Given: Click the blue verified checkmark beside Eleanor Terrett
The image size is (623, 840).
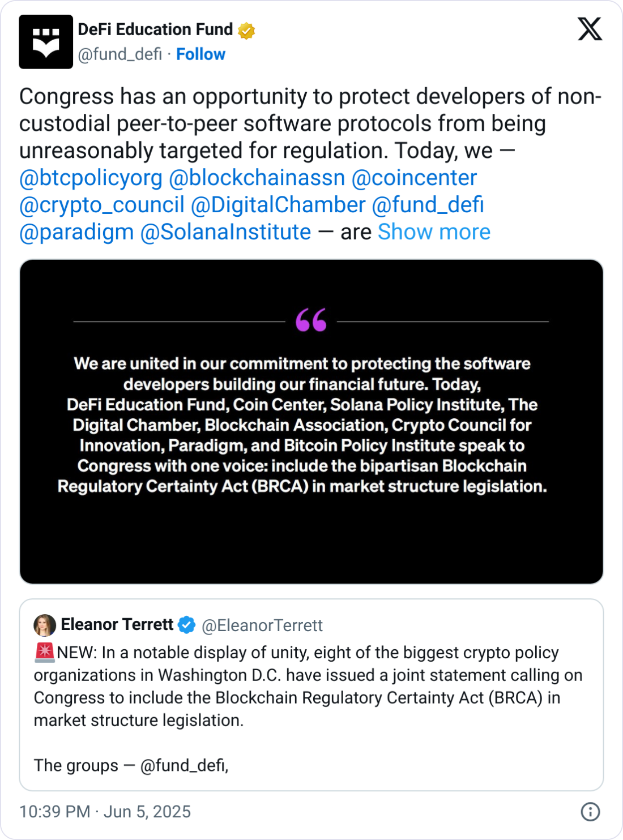Looking at the screenshot, I should [185, 625].
